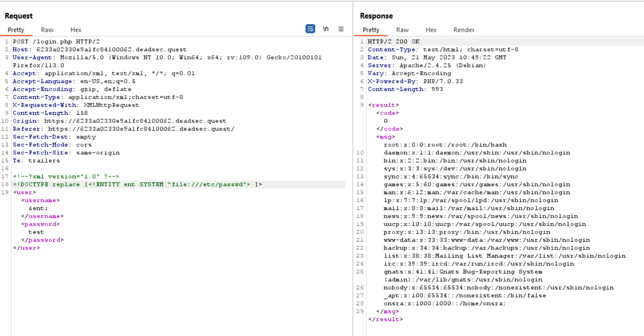Click the opening <result> tag in response
The image size is (644, 336).
tap(383, 105)
